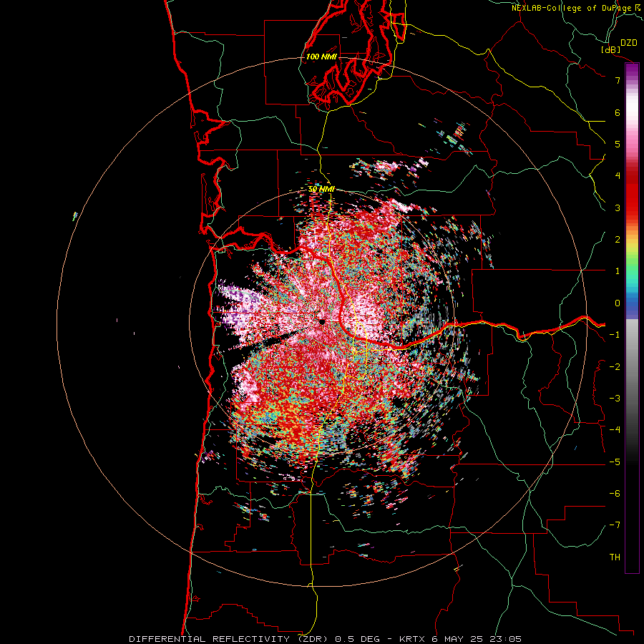
Task: Click the Differential Reflectivity product caption
Action: click(326, 639)
